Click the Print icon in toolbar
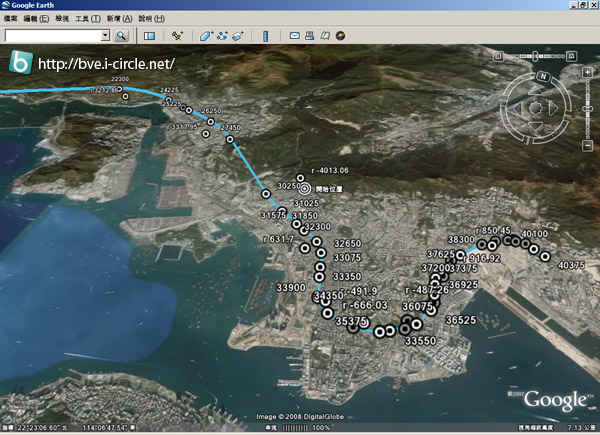Image resolution: width=600 pixels, height=435 pixels. point(310,36)
